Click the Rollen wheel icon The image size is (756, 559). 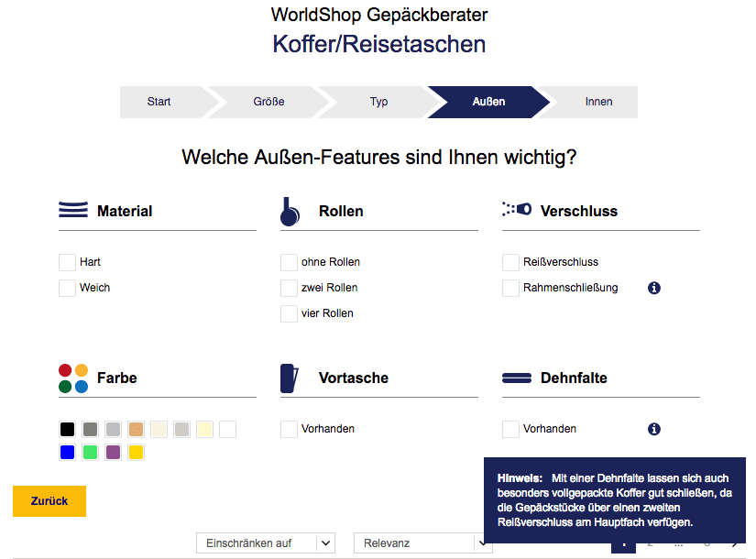[289, 209]
